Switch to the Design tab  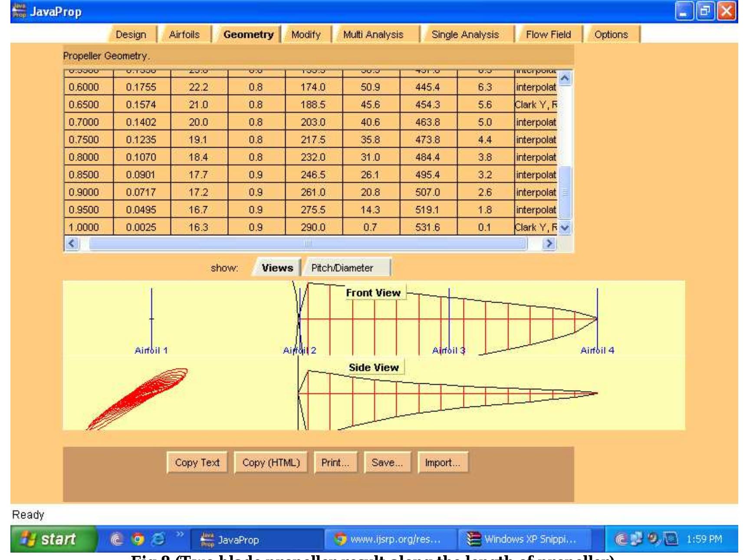(132, 35)
